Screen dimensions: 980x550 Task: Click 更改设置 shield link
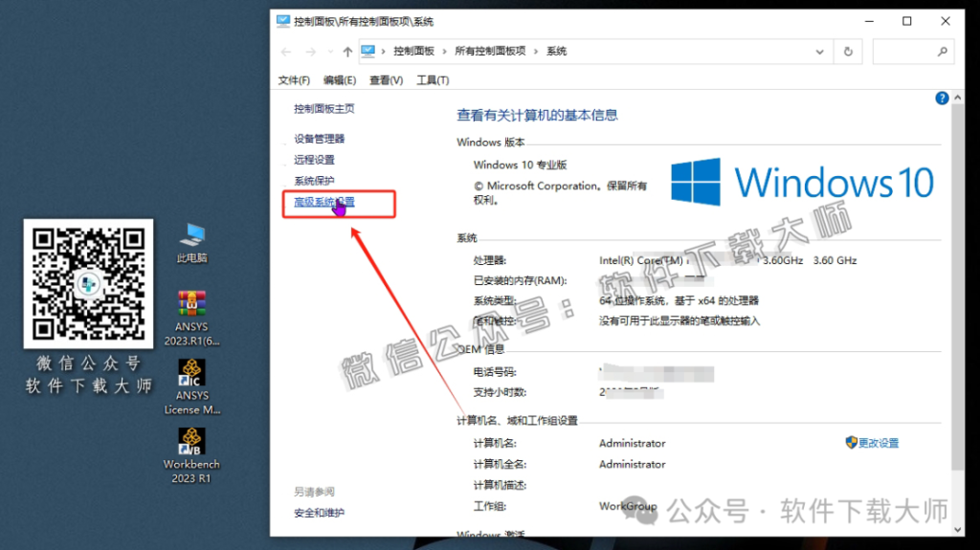[x=872, y=443]
